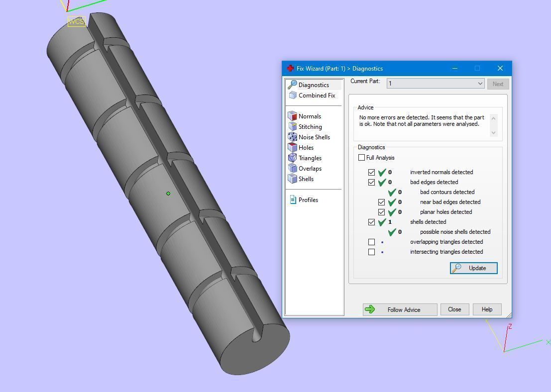Click the Overlaps cube icon
Image resolution: width=551 pixels, height=392 pixels.
[x=292, y=168]
